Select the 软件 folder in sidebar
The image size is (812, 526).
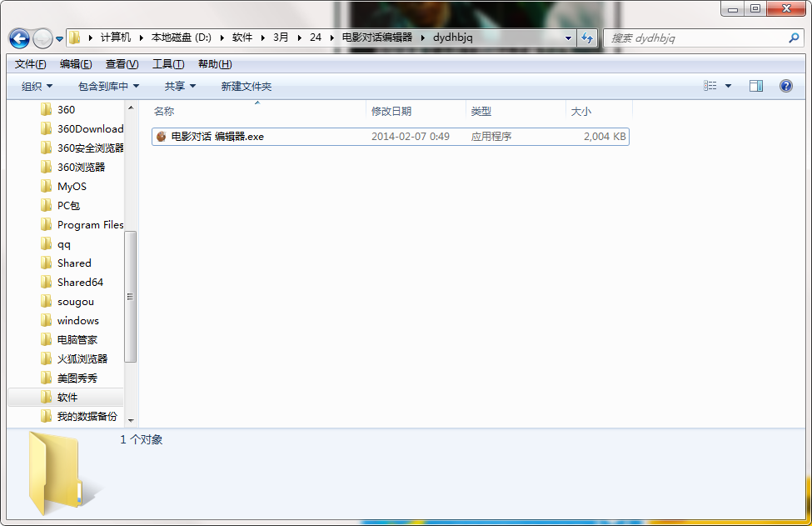click(66, 397)
